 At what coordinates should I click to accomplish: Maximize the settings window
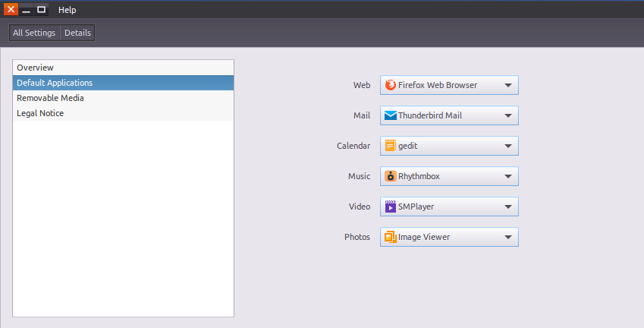(x=41, y=9)
